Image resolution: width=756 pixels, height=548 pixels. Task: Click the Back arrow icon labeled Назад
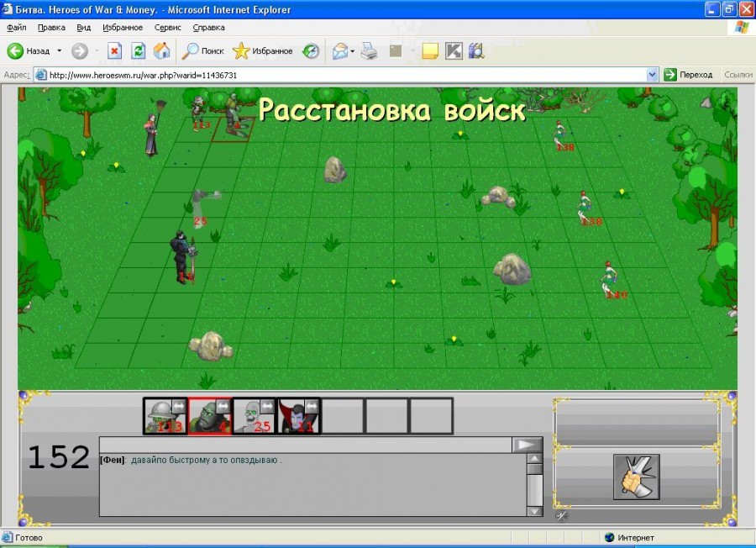pyautogui.click(x=15, y=51)
